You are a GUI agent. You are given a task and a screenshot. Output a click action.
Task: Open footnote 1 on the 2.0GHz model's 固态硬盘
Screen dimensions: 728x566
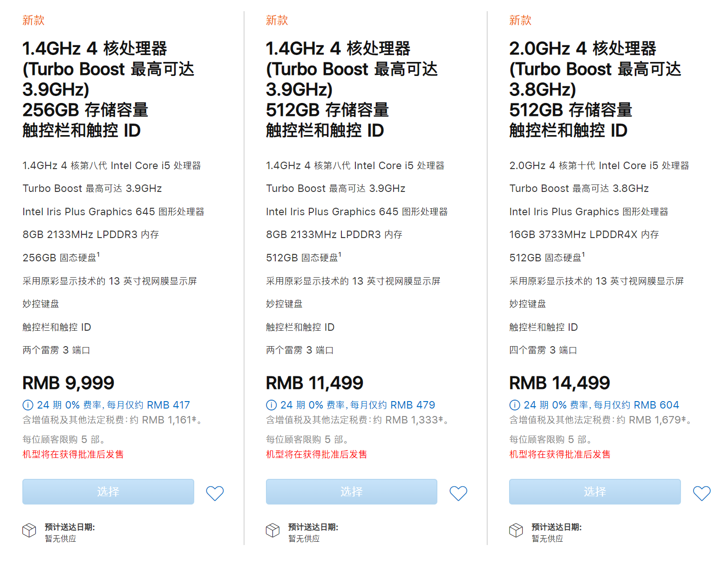tap(585, 254)
